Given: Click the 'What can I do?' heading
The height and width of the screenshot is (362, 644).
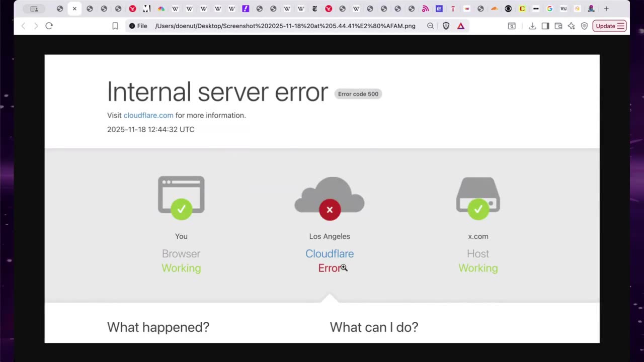Looking at the screenshot, I should [374, 327].
